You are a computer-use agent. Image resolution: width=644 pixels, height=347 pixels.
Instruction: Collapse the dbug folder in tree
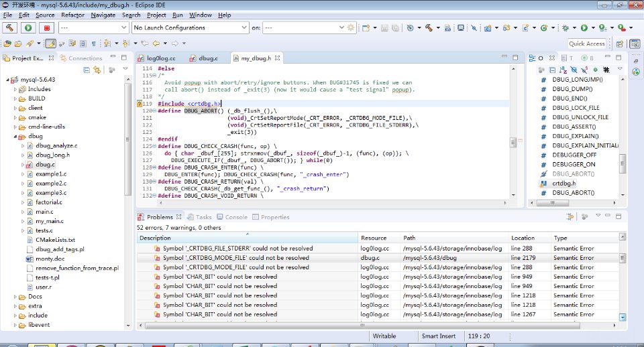(x=15, y=136)
